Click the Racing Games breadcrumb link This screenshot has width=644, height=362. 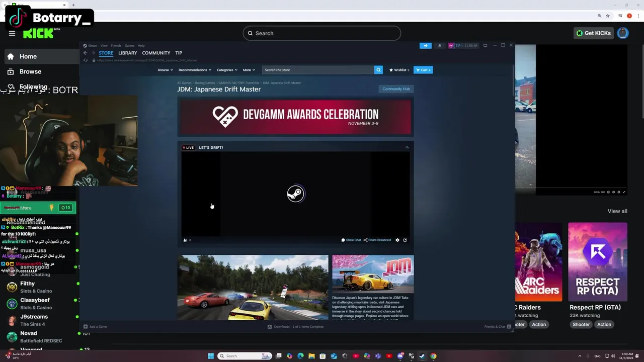click(x=205, y=82)
